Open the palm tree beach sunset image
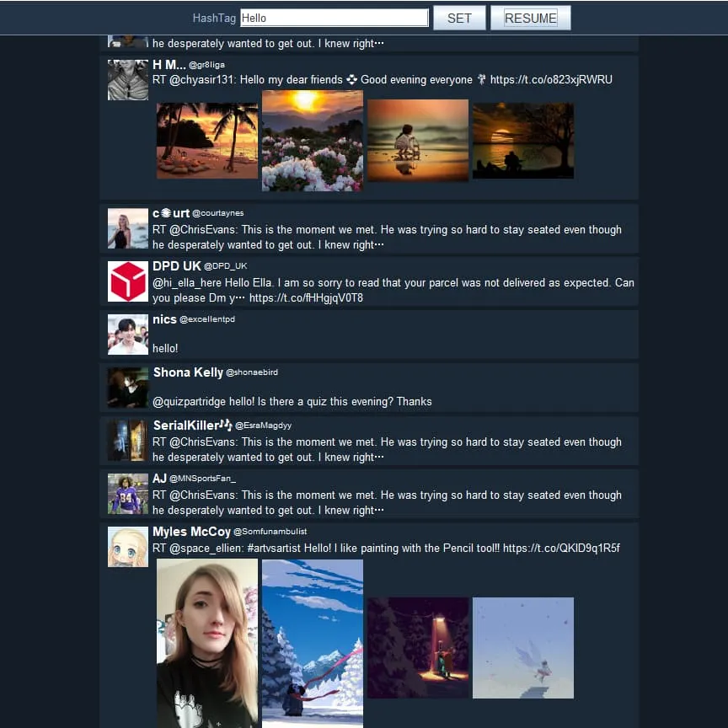This screenshot has height=728, width=728. click(207, 141)
